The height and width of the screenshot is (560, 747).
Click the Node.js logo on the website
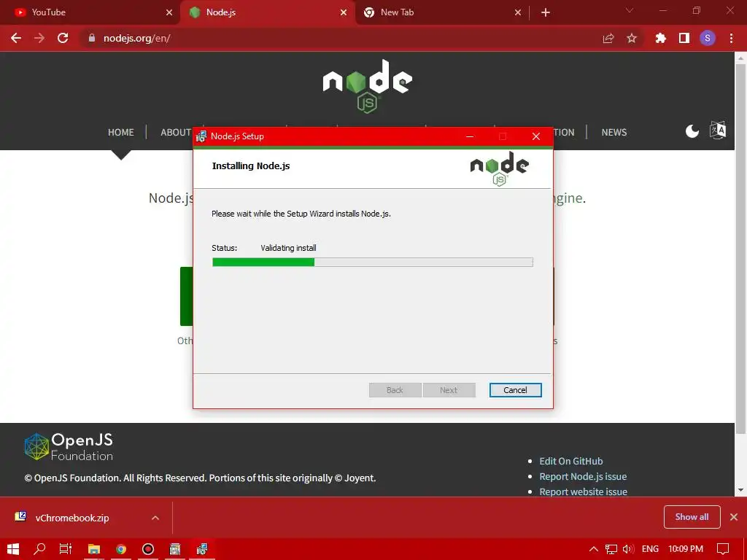coord(368,86)
